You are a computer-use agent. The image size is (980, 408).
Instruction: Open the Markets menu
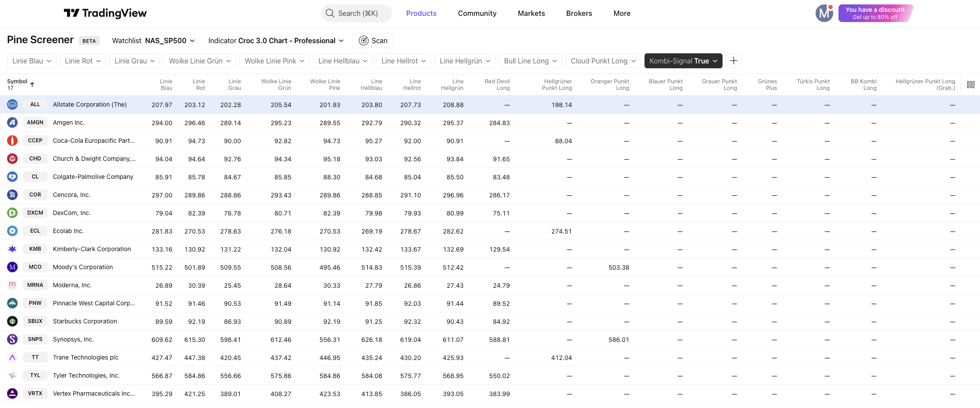point(531,13)
